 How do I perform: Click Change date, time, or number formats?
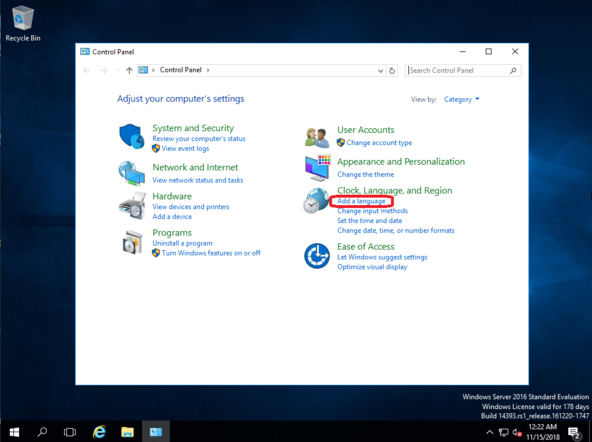pyautogui.click(x=396, y=230)
